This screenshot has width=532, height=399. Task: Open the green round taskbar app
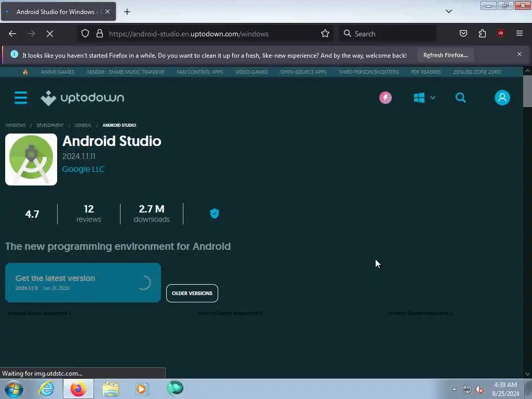click(175, 388)
